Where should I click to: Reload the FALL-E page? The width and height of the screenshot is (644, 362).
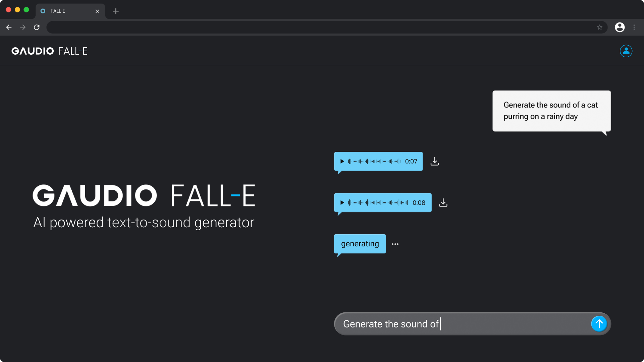37,27
